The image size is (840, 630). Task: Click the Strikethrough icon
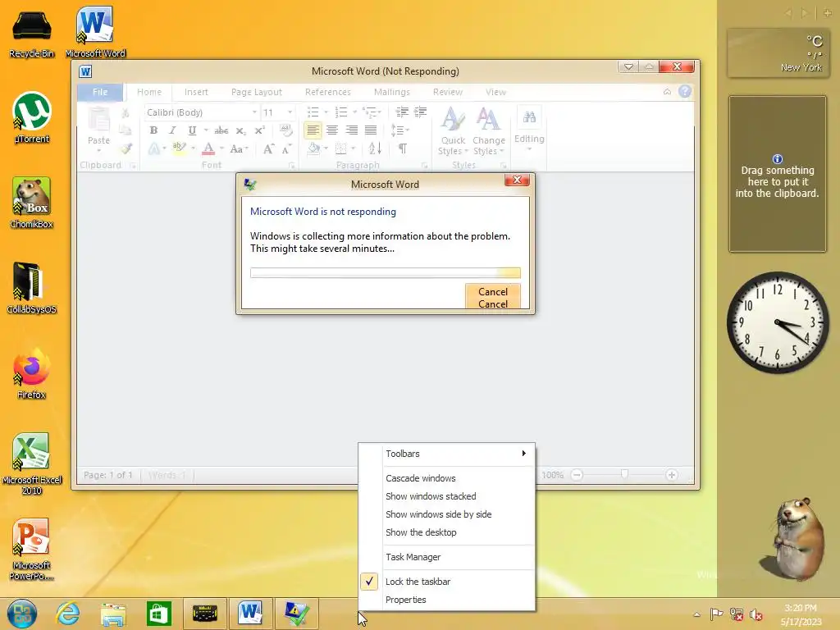click(221, 130)
